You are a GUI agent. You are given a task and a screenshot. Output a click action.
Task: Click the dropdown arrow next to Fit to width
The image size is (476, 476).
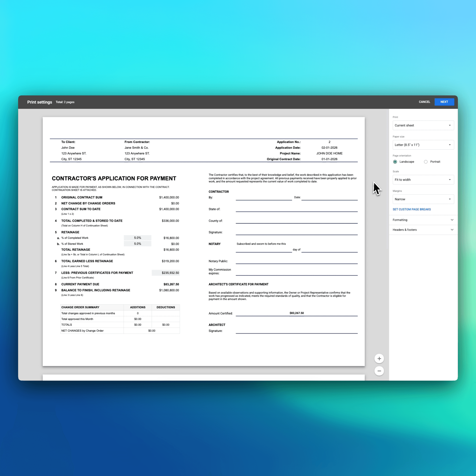pos(450,180)
